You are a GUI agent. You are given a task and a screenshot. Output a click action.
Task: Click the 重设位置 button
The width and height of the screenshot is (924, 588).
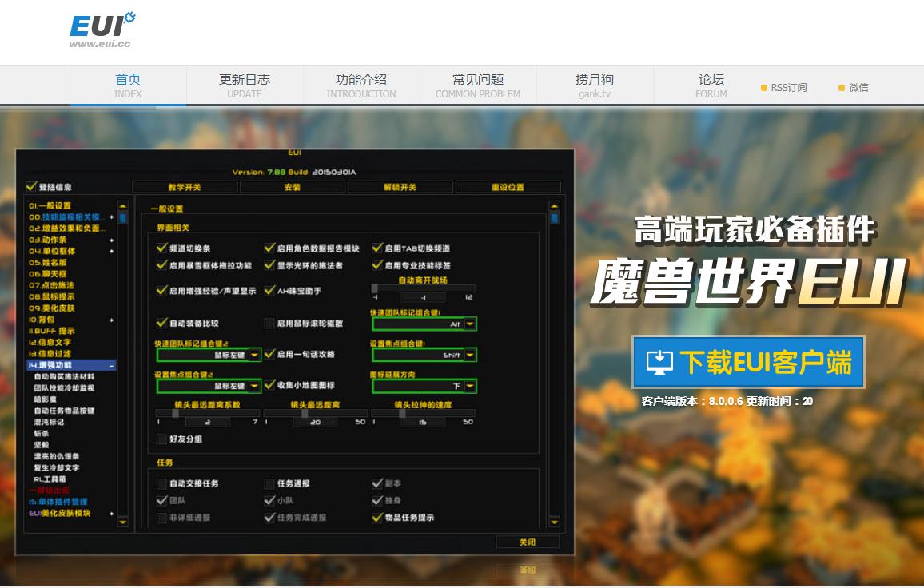[x=508, y=187]
